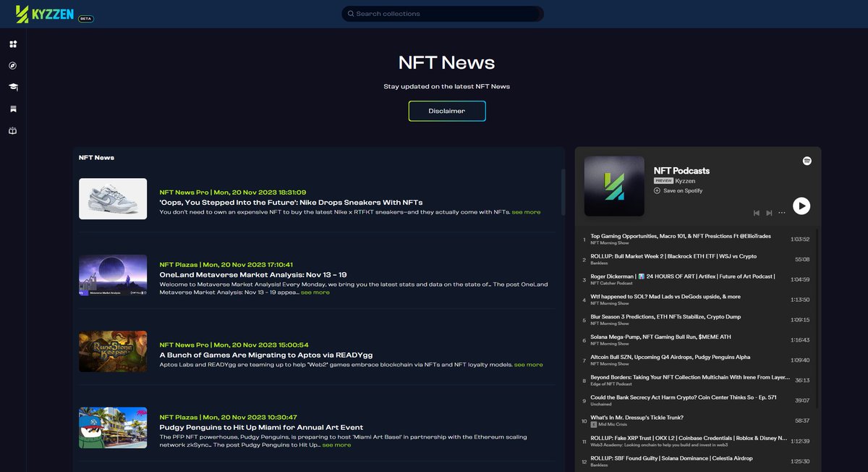Open the Kyzzen podcast author link
This screenshot has height=472, width=868.
click(x=685, y=181)
